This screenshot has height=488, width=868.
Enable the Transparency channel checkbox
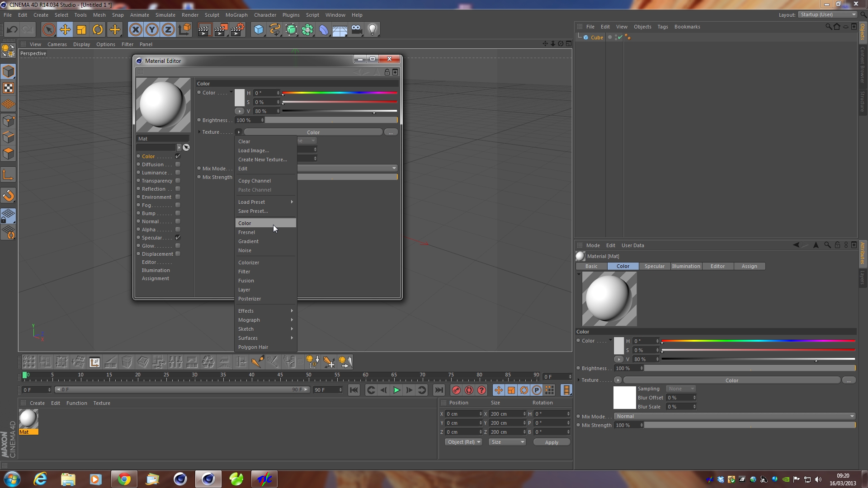178,181
